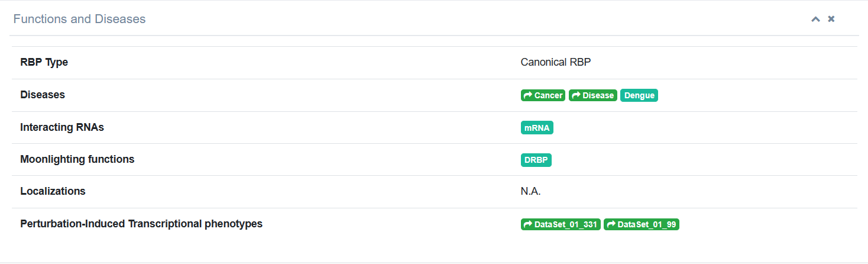The height and width of the screenshot is (264, 868).
Task: Click the share arrow icon on Cancer badge
Action: point(528,95)
